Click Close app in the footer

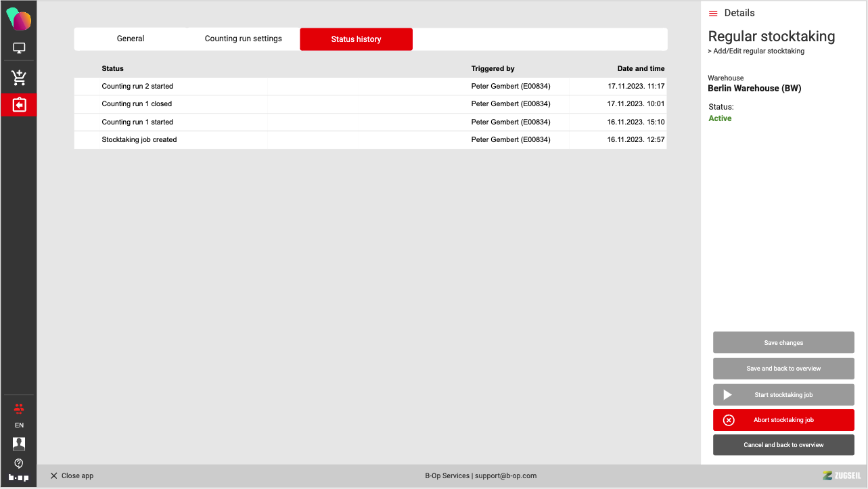click(72, 476)
